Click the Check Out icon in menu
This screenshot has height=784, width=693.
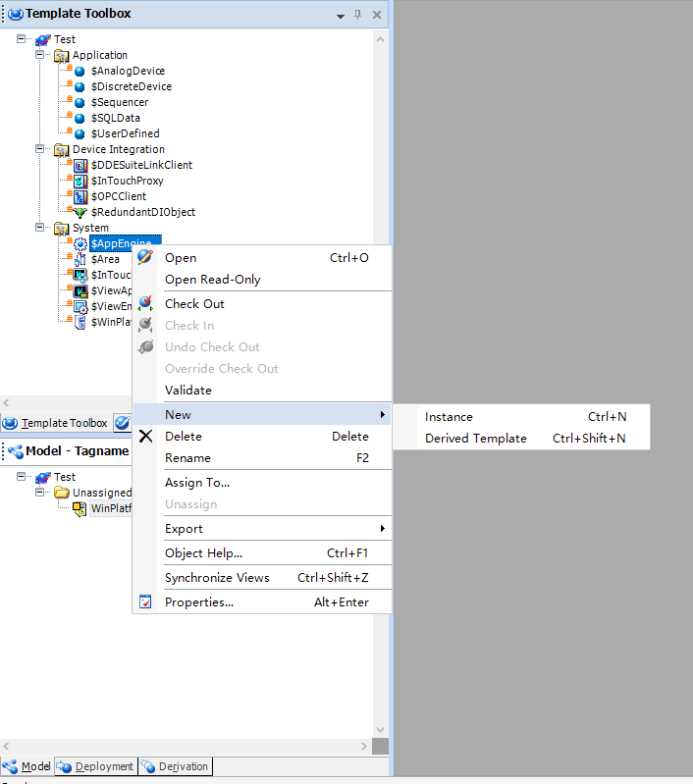click(145, 304)
